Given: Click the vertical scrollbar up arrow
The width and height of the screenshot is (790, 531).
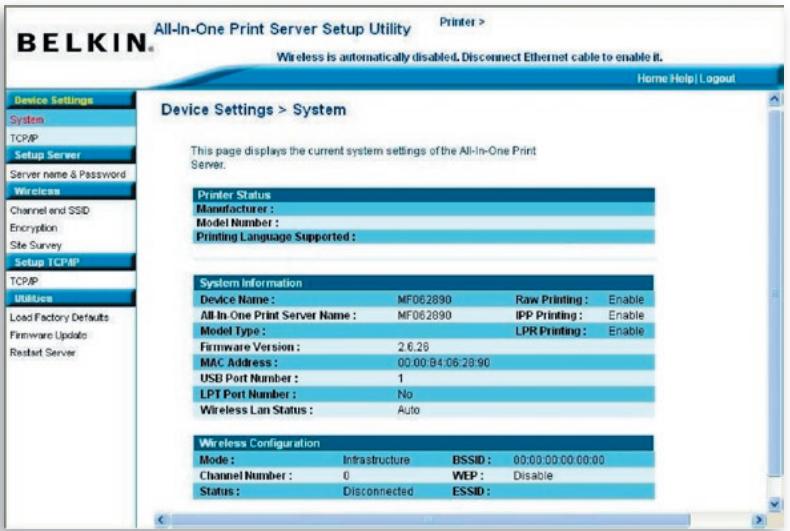Looking at the screenshot, I should [775, 99].
